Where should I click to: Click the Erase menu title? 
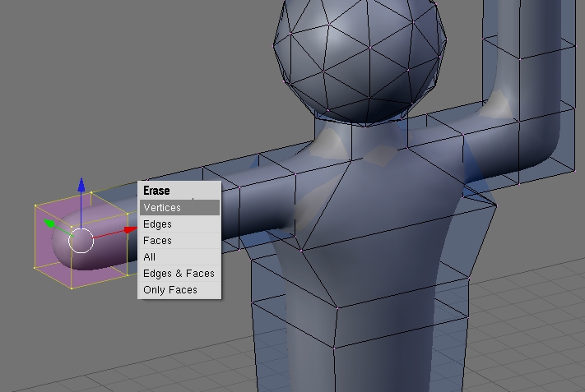156,191
